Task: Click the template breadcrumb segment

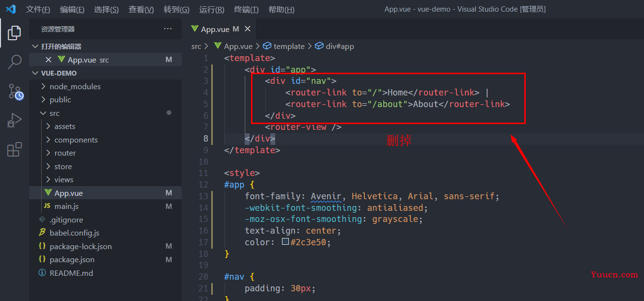Action: coord(284,46)
